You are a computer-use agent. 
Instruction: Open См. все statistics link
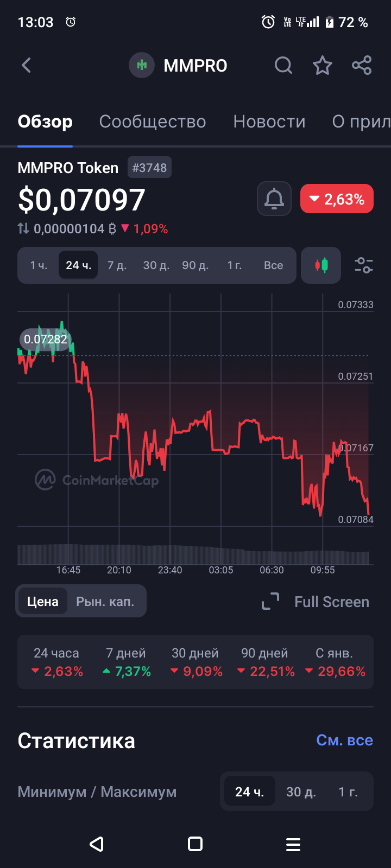click(344, 741)
